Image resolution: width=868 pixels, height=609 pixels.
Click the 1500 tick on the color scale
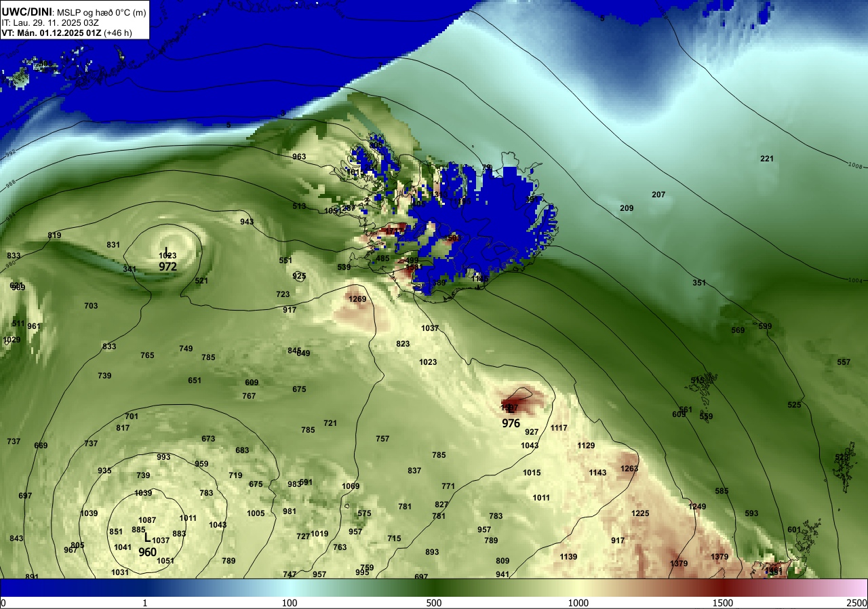tap(722, 603)
